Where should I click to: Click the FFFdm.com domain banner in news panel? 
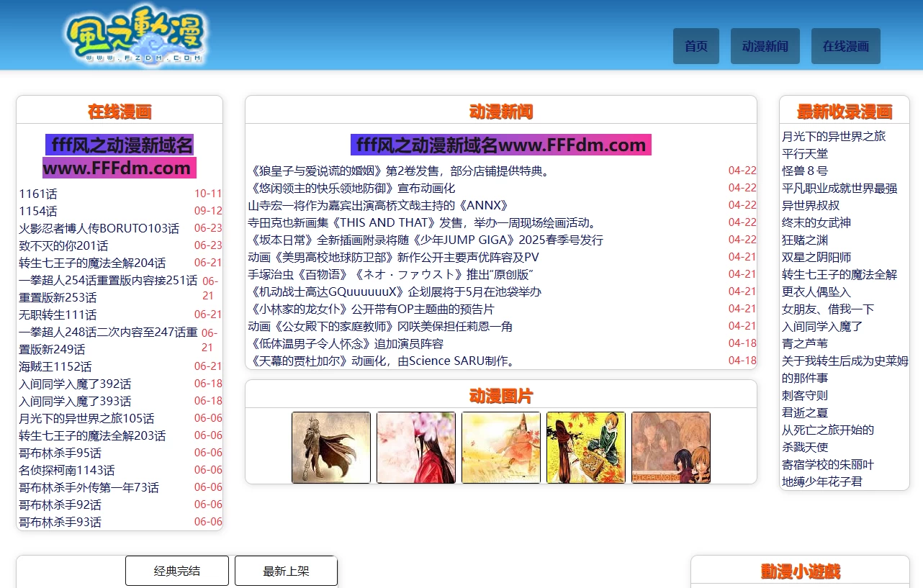(x=501, y=145)
